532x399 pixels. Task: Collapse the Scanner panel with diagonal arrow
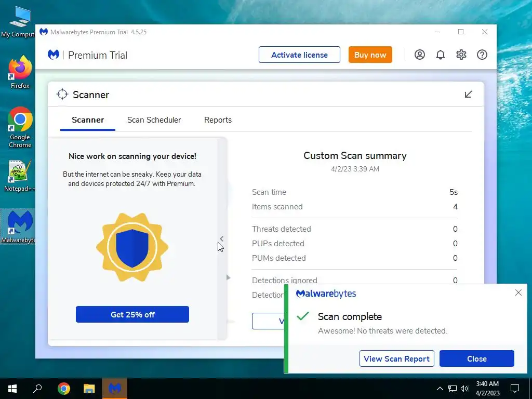[x=468, y=95]
